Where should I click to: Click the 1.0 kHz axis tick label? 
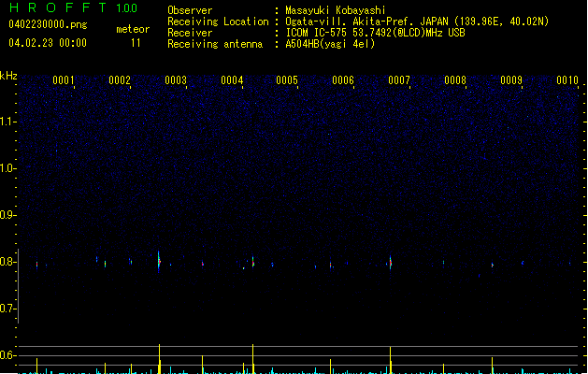(7, 168)
